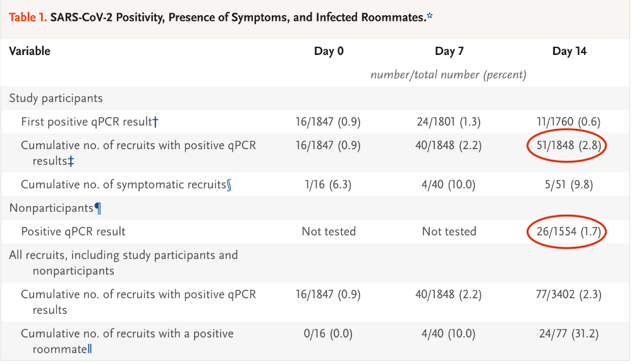Open section-sign footnote after symptomatic recruits

pyautogui.click(x=229, y=185)
